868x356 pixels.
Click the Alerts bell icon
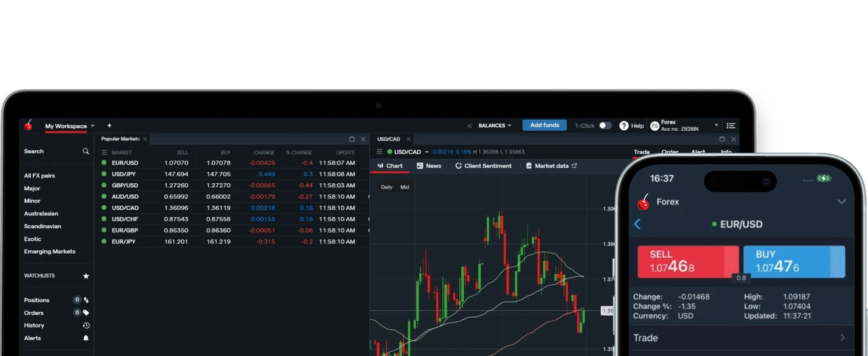86,338
